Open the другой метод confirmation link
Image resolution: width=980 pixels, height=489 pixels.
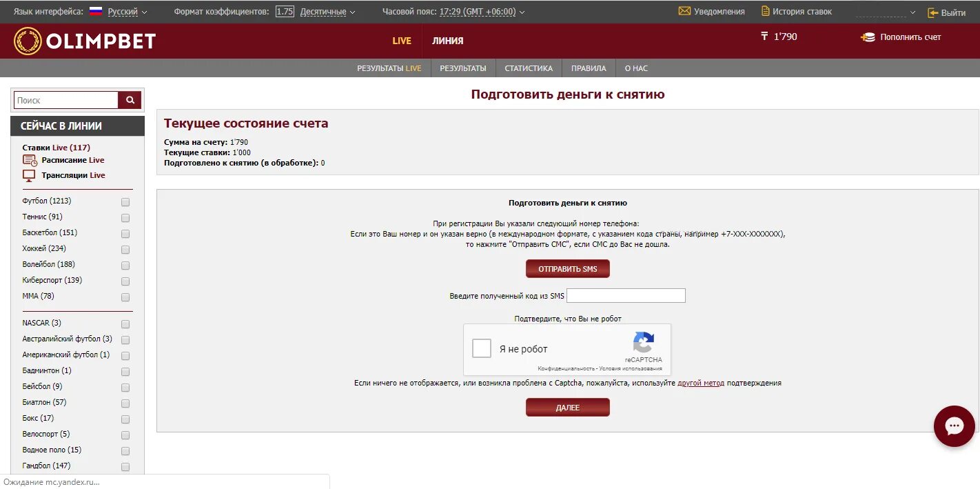[700, 382]
